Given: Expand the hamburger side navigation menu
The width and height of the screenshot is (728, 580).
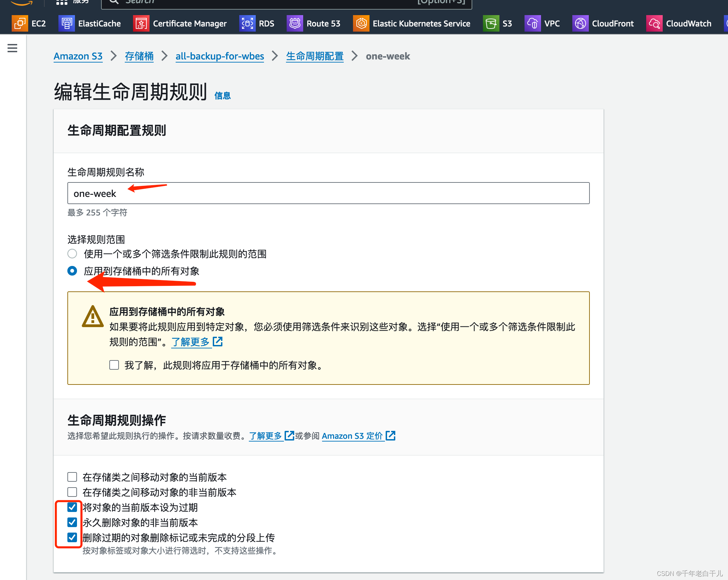Looking at the screenshot, I should pos(12,48).
